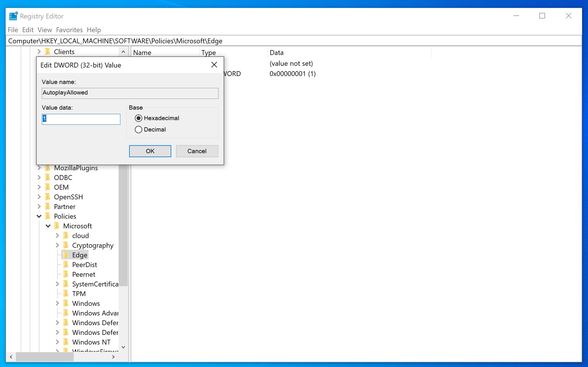
Task: Expand the Cryptography tree node
Action: pos(57,245)
